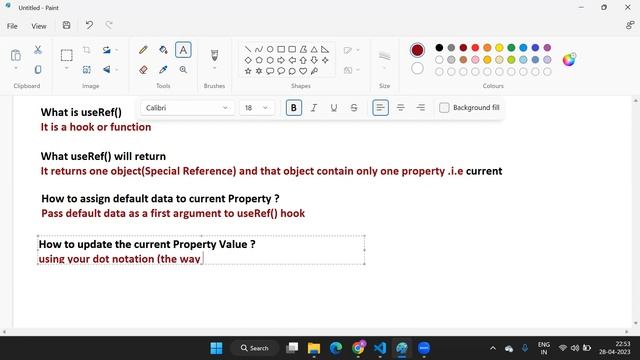Open Windows Start menu

click(216, 348)
